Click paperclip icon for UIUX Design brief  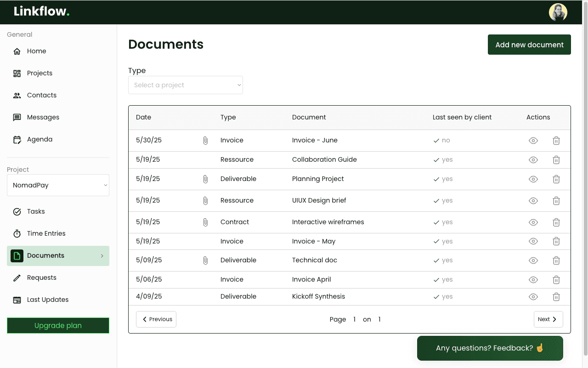coord(205,201)
